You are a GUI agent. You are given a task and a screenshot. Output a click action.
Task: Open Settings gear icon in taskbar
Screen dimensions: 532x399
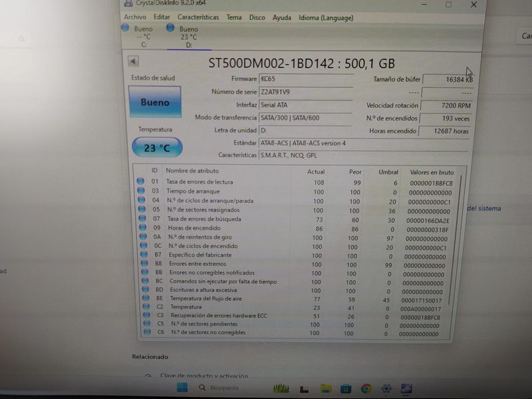[386, 388]
